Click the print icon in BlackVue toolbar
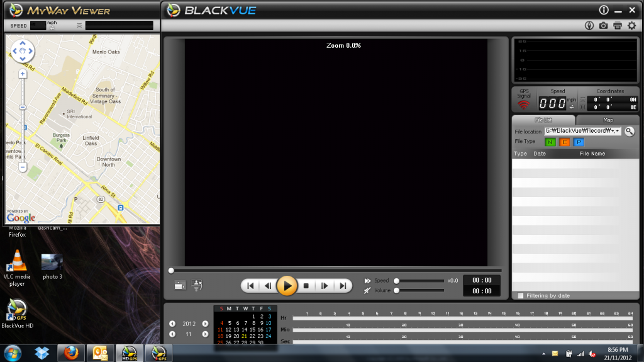Screen dimensions: 644x362 point(618,26)
